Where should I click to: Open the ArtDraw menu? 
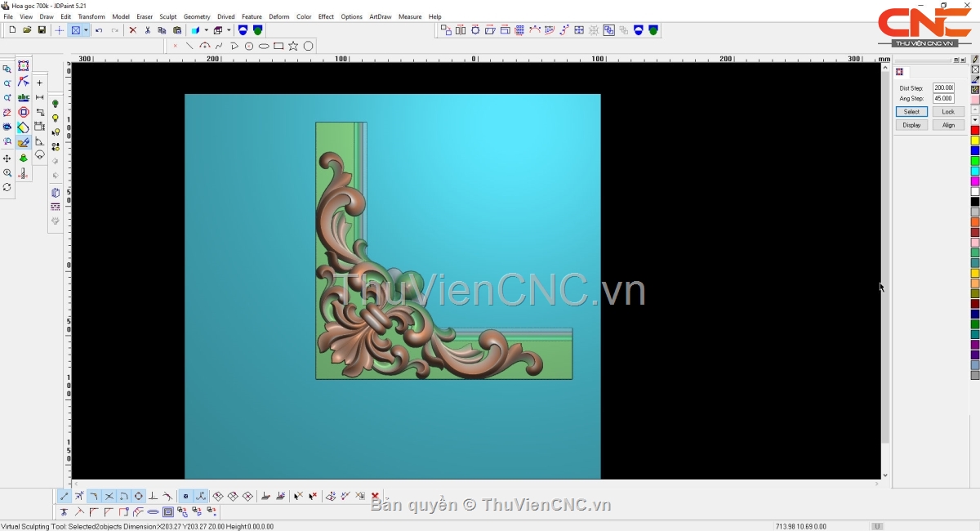tap(380, 16)
